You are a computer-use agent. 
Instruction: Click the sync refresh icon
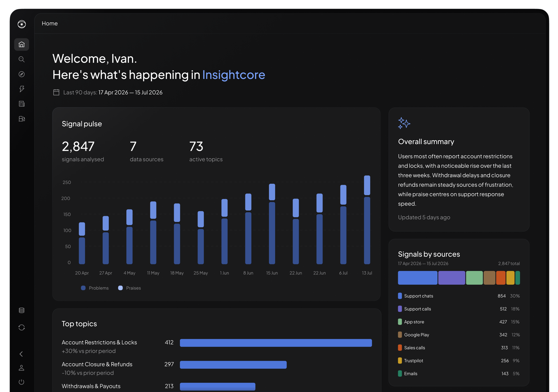pyautogui.click(x=21, y=327)
